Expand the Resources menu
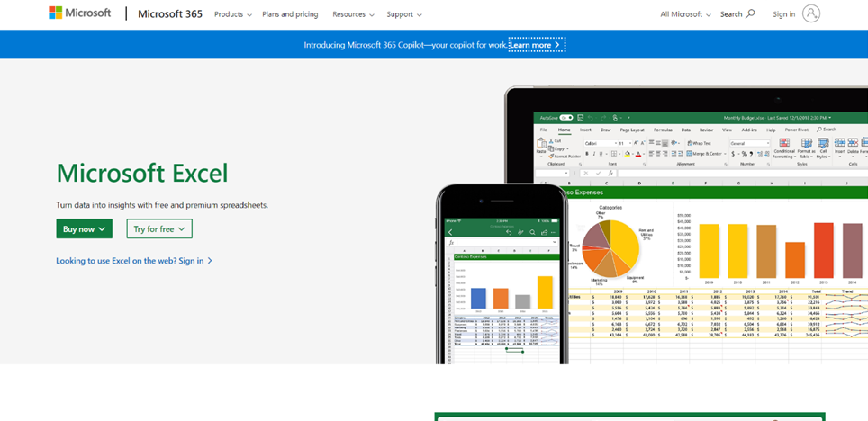Viewport: 868px width, 421px height. click(353, 14)
